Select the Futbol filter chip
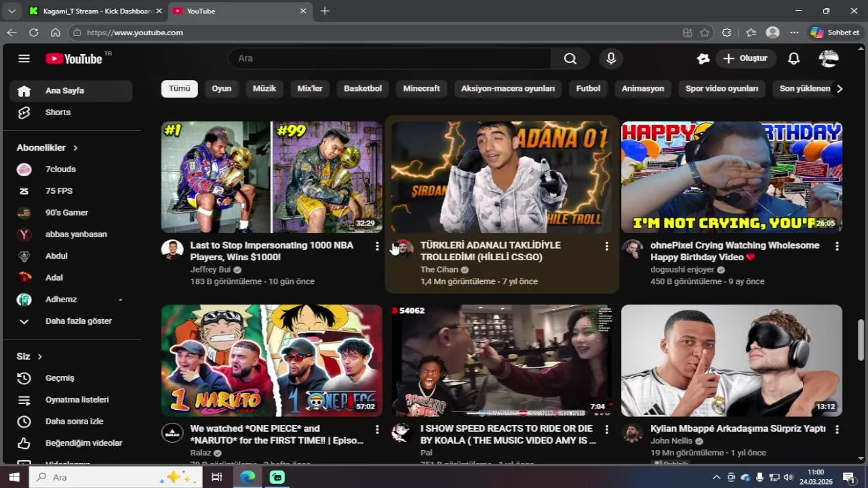Viewport: 868px width, 488px height. [588, 89]
